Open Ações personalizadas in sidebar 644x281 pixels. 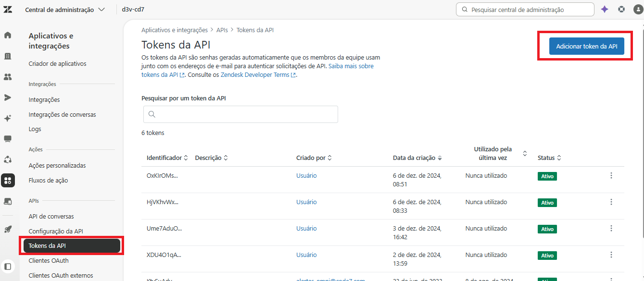(57, 165)
